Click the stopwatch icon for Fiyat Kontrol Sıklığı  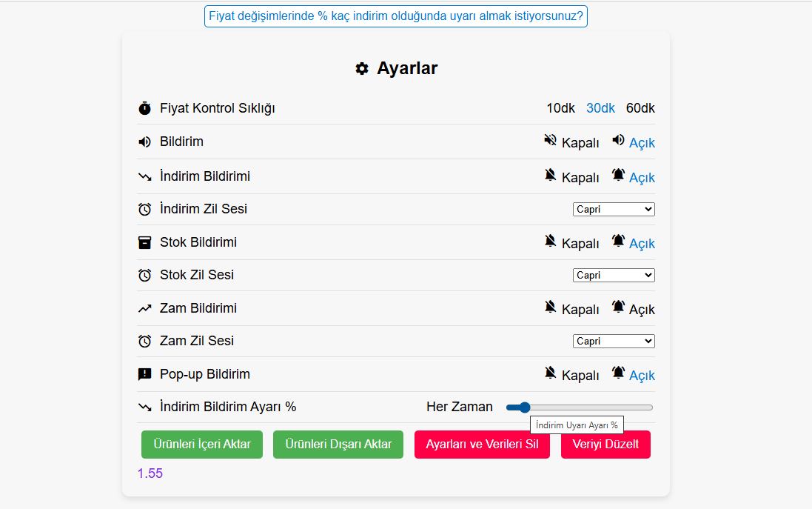(x=144, y=108)
